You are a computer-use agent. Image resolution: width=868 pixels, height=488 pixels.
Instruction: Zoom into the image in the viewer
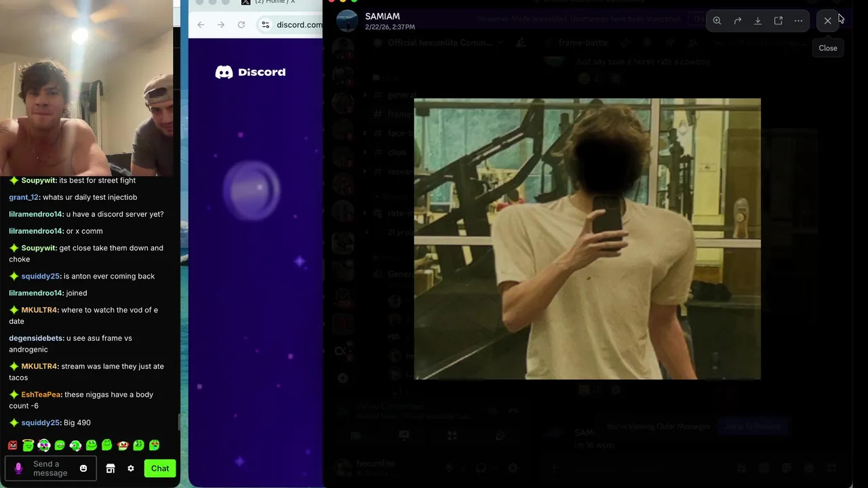717,20
